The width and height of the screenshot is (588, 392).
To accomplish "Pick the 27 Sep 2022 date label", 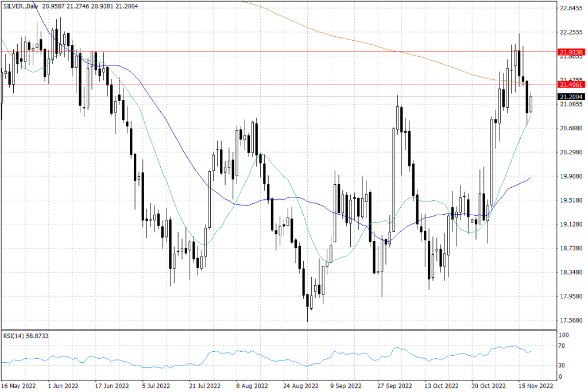I will [x=396, y=385].
